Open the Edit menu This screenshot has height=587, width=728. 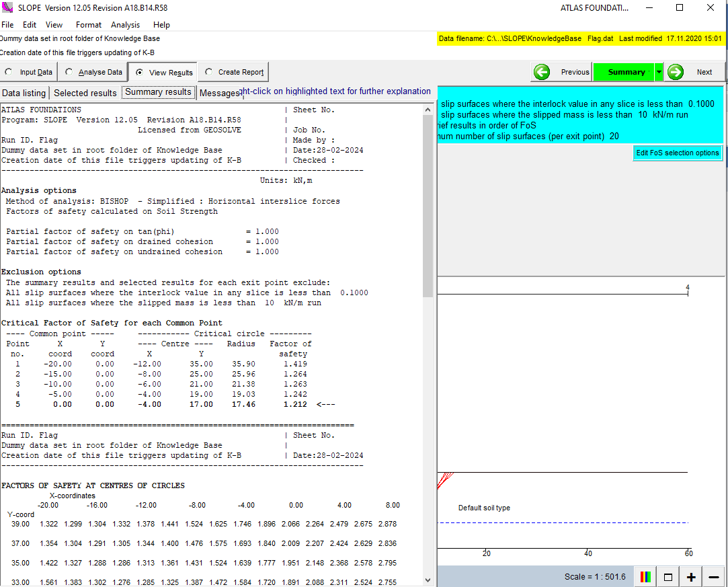[x=30, y=25]
